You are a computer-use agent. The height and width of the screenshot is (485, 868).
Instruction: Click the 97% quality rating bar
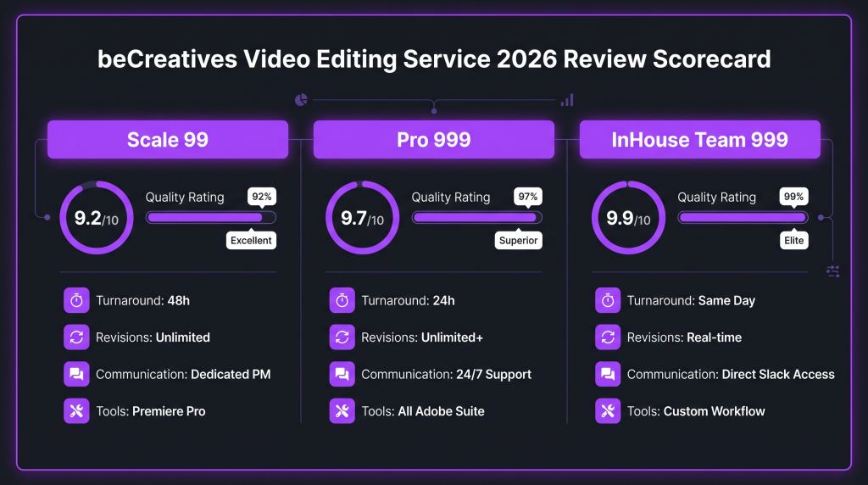[476, 218]
